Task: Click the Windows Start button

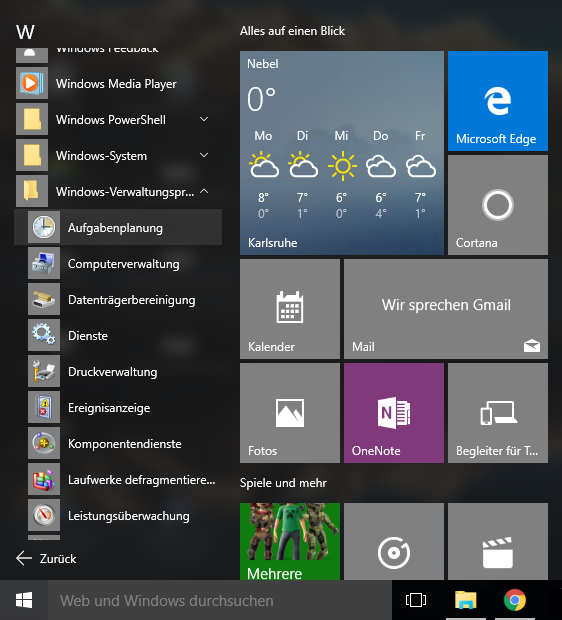Action: [24, 600]
